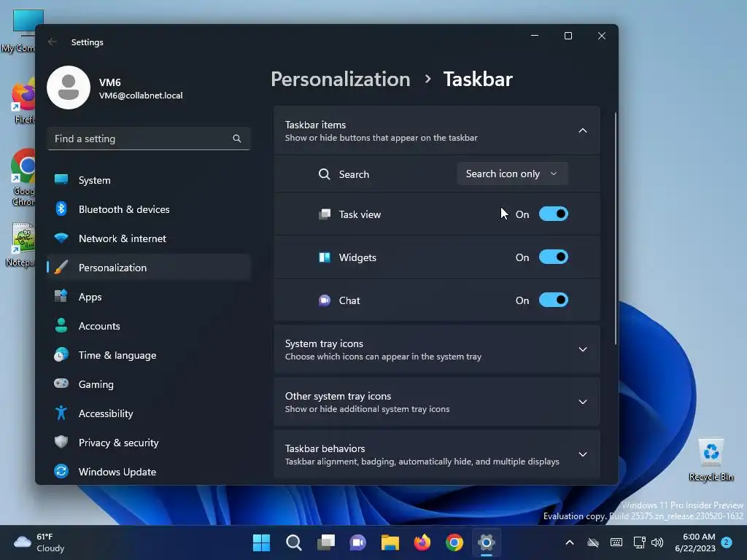The height and width of the screenshot is (560, 747).
Task: Click the network display tray icon
Action: [x=639, y=542]
